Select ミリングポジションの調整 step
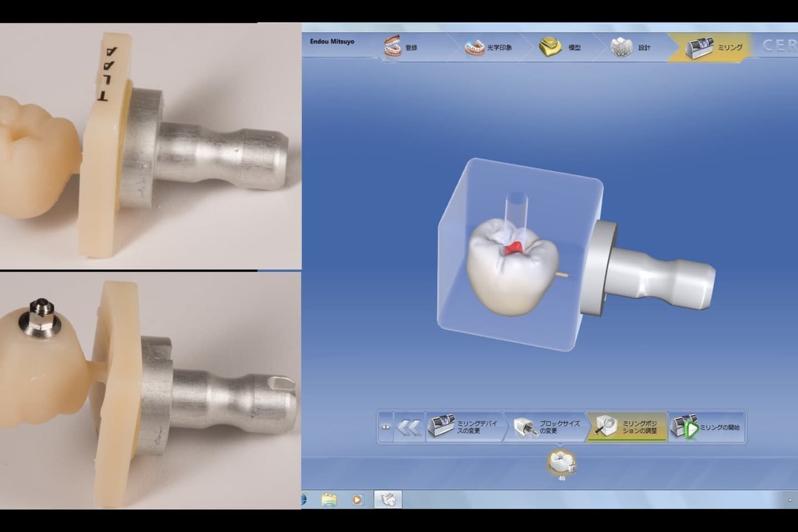Viewport: 798px width, 532px height. (627, 427)
